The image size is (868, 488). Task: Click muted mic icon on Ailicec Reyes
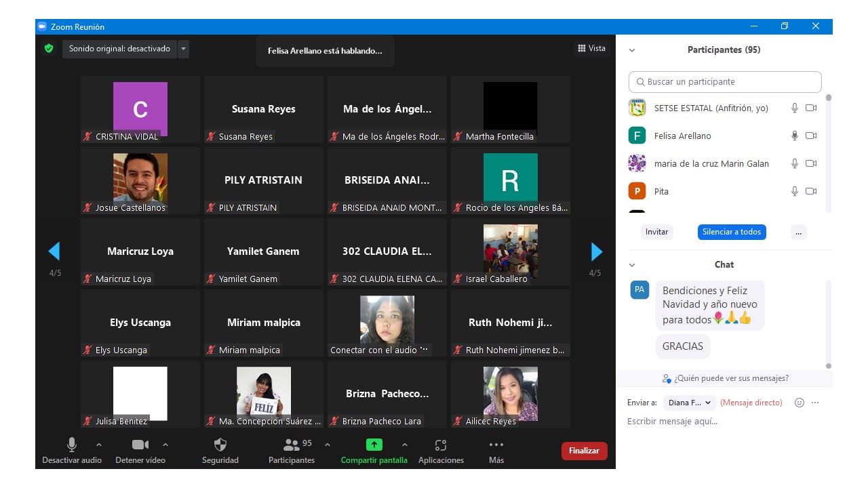tap(458, 421)
